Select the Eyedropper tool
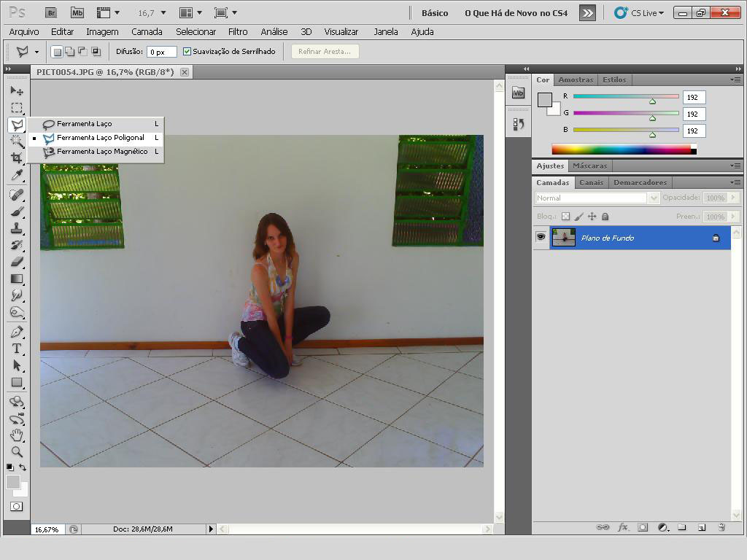This screenshot has width=747, height=560. [x=17, y=175]
